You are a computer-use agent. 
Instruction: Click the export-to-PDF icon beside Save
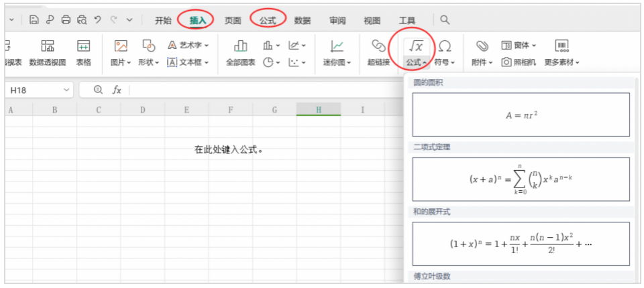point(50,19)
